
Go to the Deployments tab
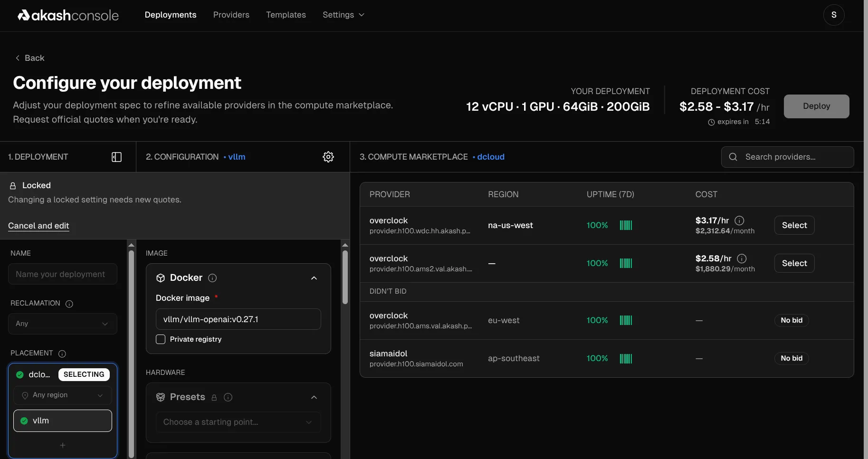[171, 15]
